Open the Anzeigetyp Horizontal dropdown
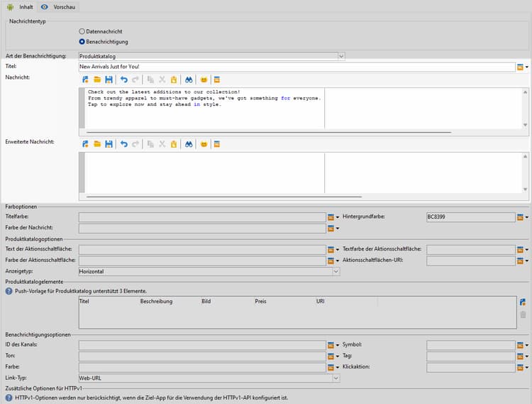532x404 pixels. 336,272
